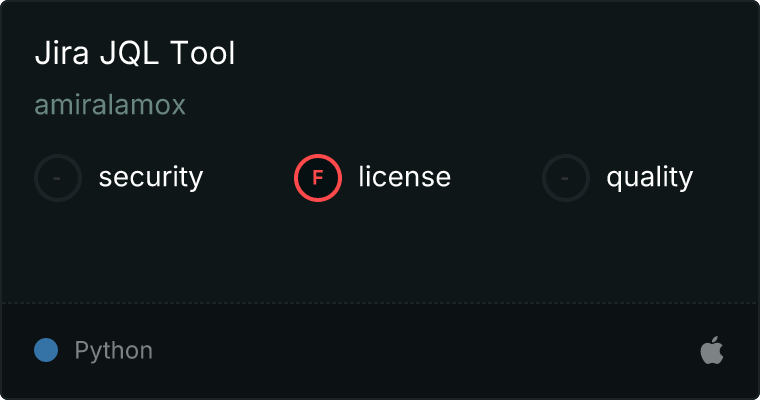Viewport: 760px width, 400px height.
Task: Click the security grade badge circle
Action: pyautogui.click(x=58, y=178)
